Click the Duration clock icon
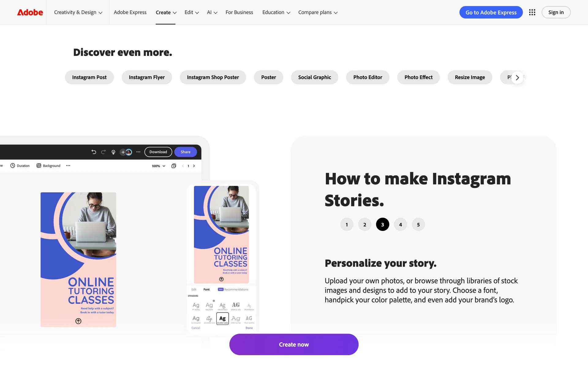The height and width of the screenshot is (368, 588). [13, 166]
